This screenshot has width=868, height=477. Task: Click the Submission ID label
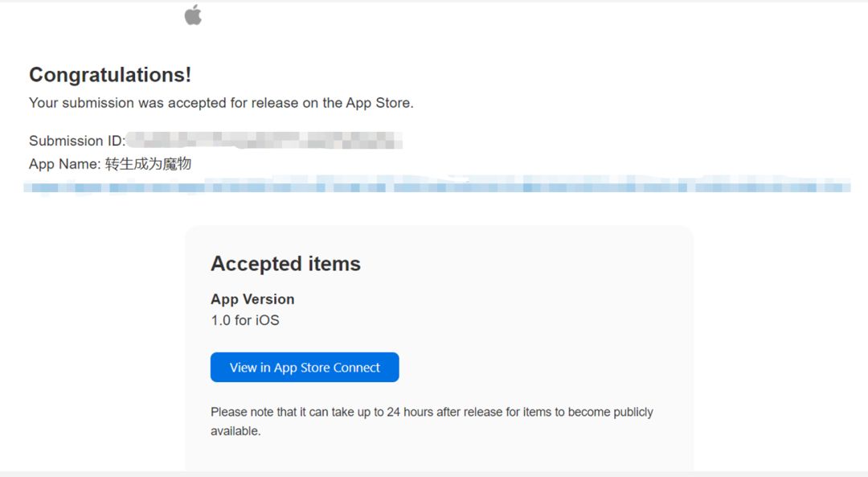point(77,141)
